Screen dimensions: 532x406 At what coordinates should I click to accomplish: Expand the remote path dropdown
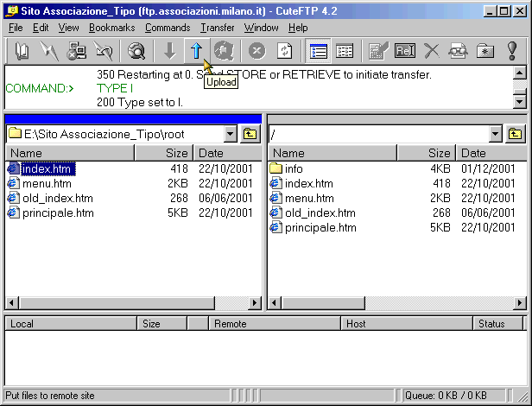tap(496, 134)
